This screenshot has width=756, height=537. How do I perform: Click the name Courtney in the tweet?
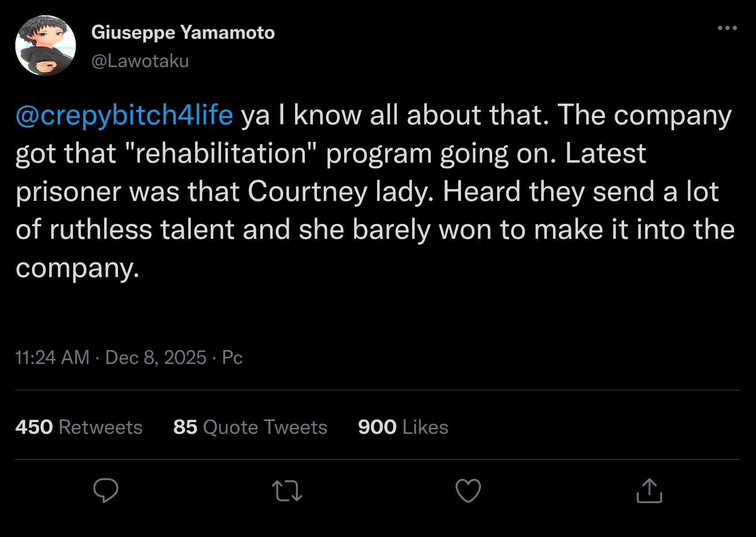click(x=307, y=191)
